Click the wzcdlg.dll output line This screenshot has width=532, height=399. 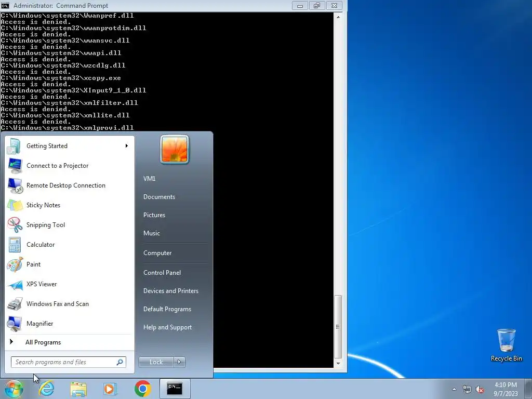pyautogui.click(x=63, y=65)
